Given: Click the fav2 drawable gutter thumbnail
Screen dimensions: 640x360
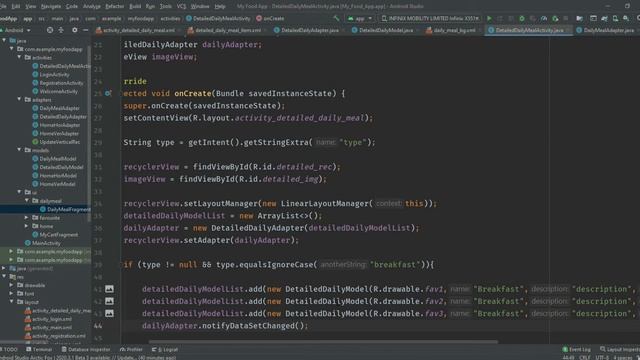Looking at the screenshot, I should (109, 301).
